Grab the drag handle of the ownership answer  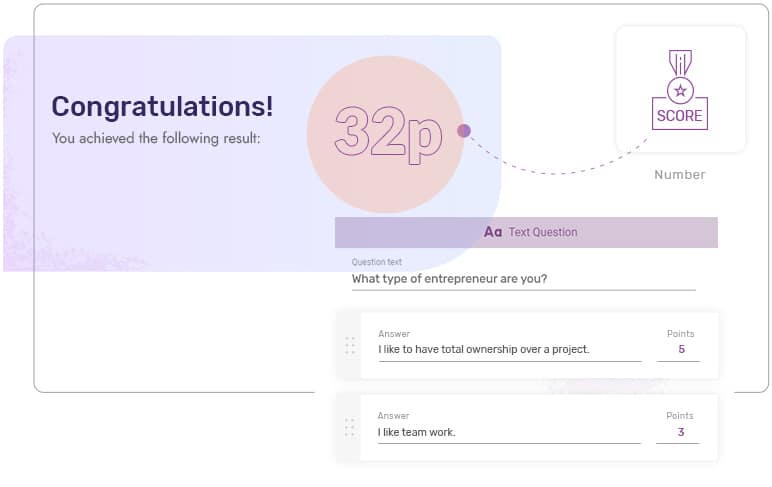(x=350, y=345)
